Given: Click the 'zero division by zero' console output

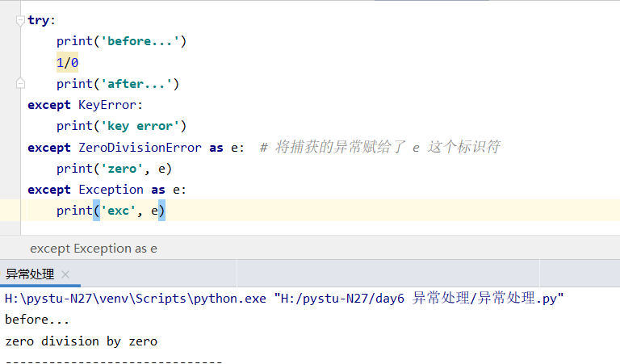Looking at the screenshot, I should [x=81, y=341].
